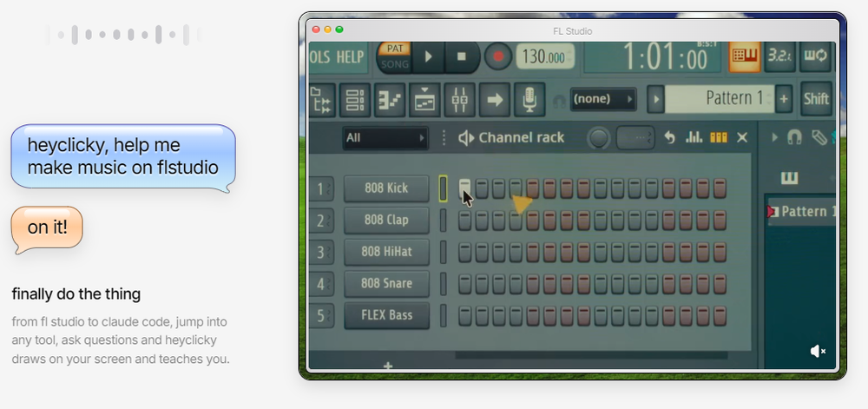868x409 pixels.
Task: Click the 3.2.1 countdown button
Action: [780, 56]
